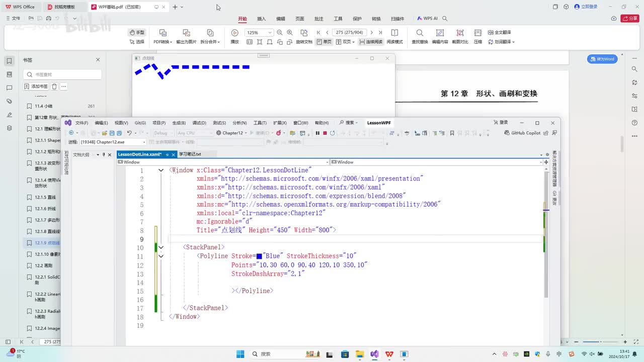Click the Add Bookmark (添加书签) button
The width and height of the screenshot is (644, 362).
click(36, 86)
